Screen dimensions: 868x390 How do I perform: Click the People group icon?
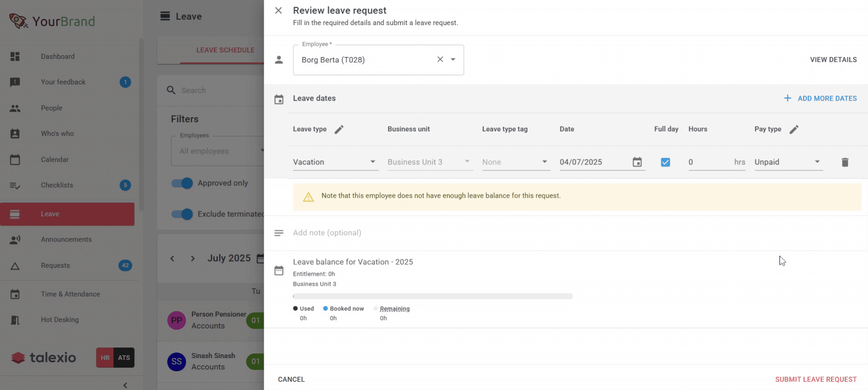click(x=15, y=108)
